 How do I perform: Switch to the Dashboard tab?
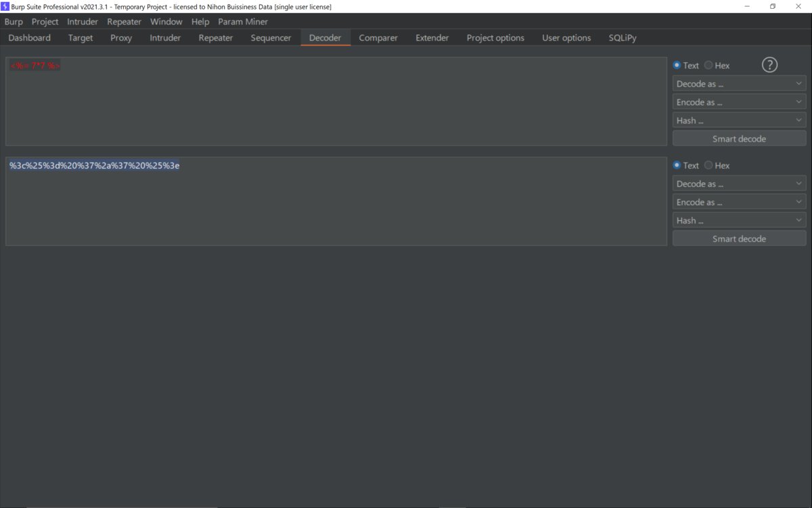[x=30, y=38]
